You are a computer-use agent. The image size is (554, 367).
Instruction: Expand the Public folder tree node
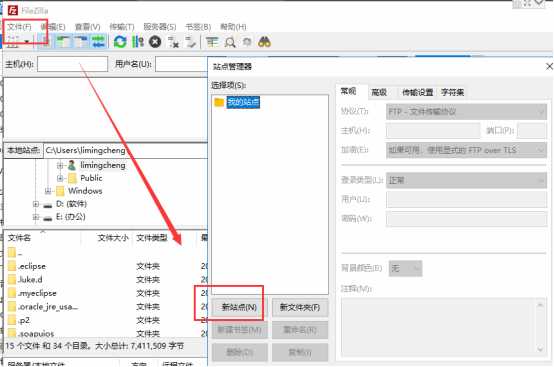click(x=60, y=178)
